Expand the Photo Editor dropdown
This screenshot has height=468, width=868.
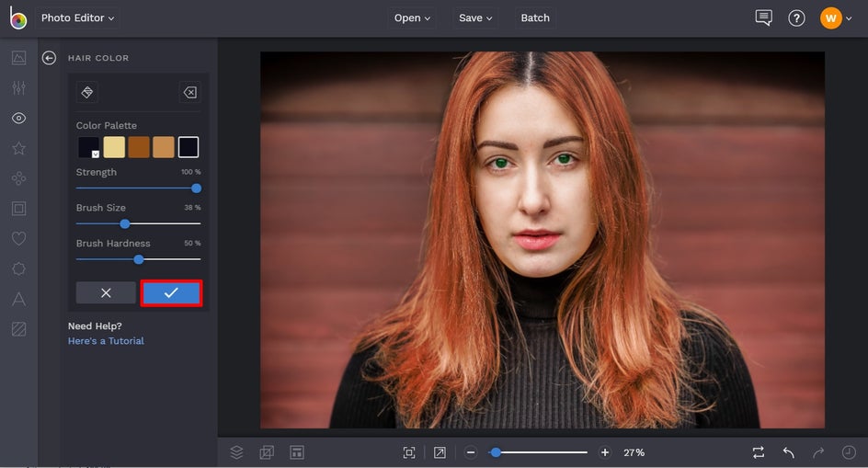[x=78, y=18]
